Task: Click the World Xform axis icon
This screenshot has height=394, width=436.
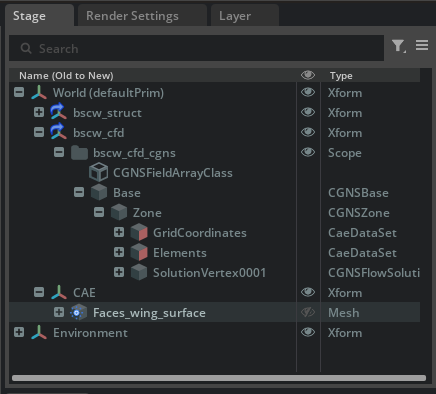Action: (x=39, y=93)
